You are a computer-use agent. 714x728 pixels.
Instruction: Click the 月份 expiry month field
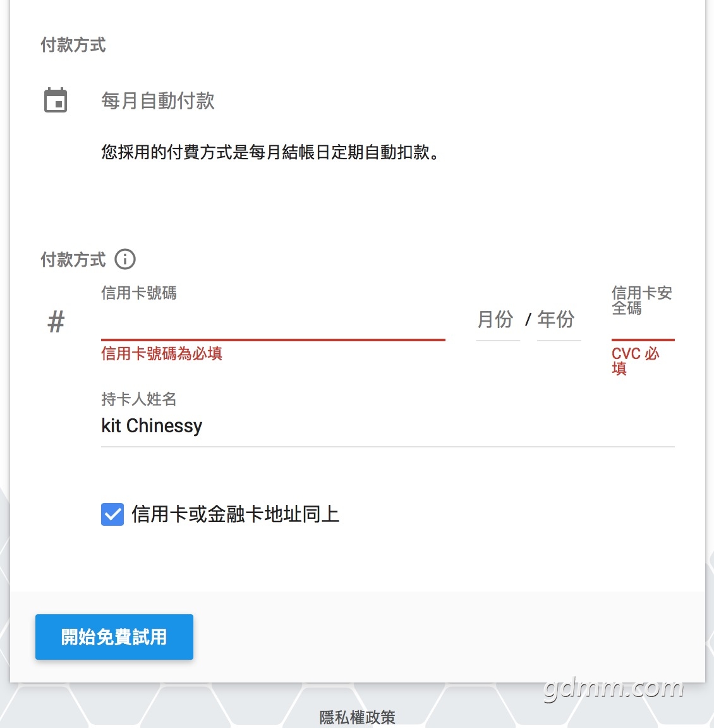pyautogui.click(x=497, y=320)
